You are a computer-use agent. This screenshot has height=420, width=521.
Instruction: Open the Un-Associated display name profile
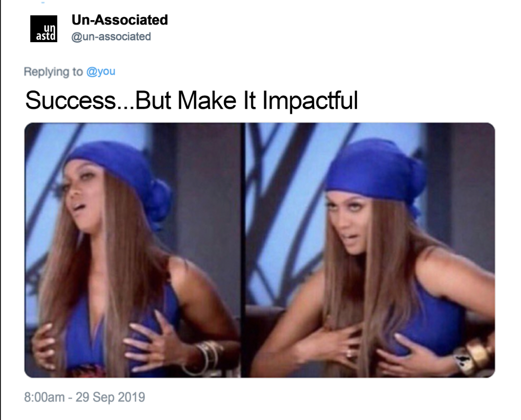click(x=119, y=20)
